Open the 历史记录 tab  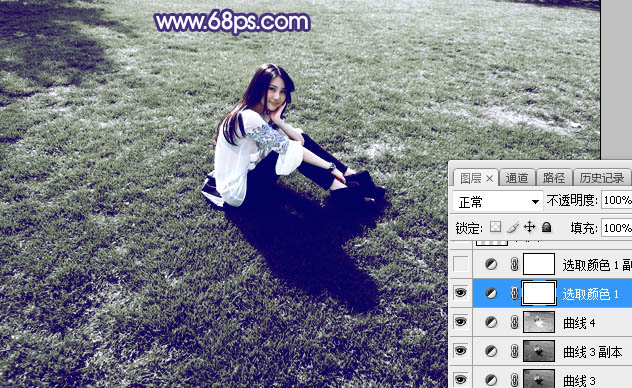click(602, 178)
